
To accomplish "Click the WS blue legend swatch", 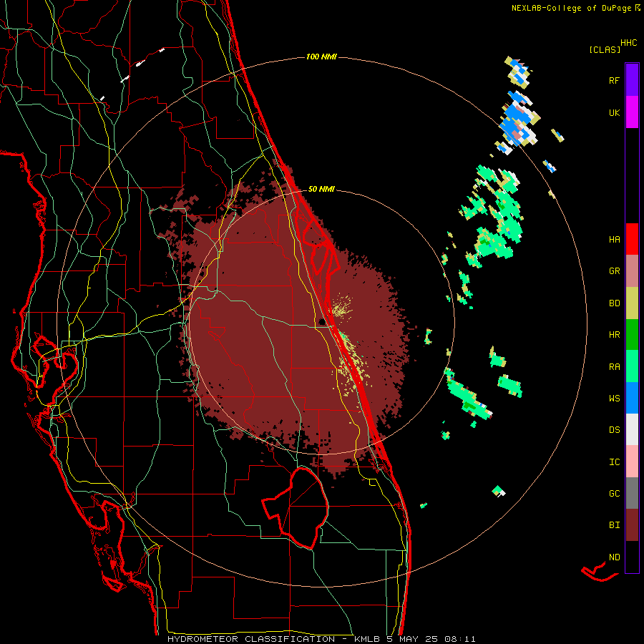I will 632,398.
